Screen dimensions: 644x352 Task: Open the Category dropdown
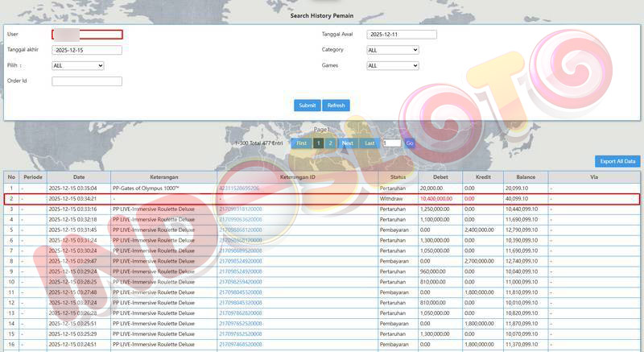[393, 50]
